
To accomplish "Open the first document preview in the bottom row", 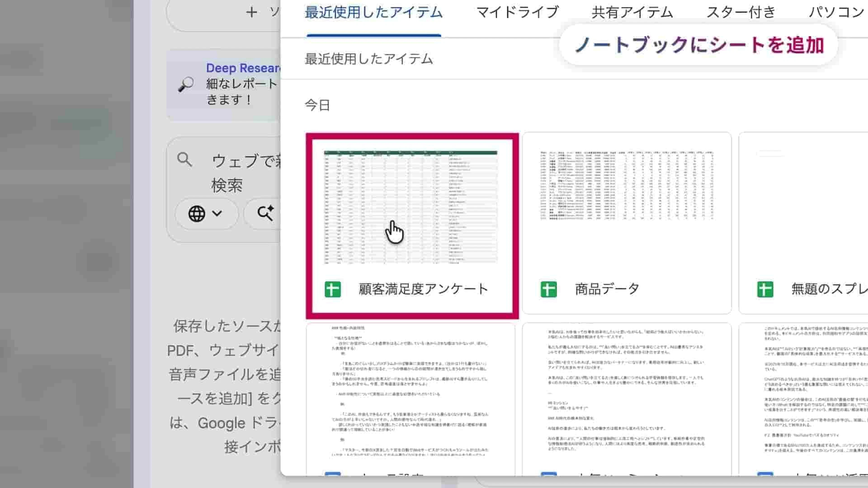I will tap(410, 391).
